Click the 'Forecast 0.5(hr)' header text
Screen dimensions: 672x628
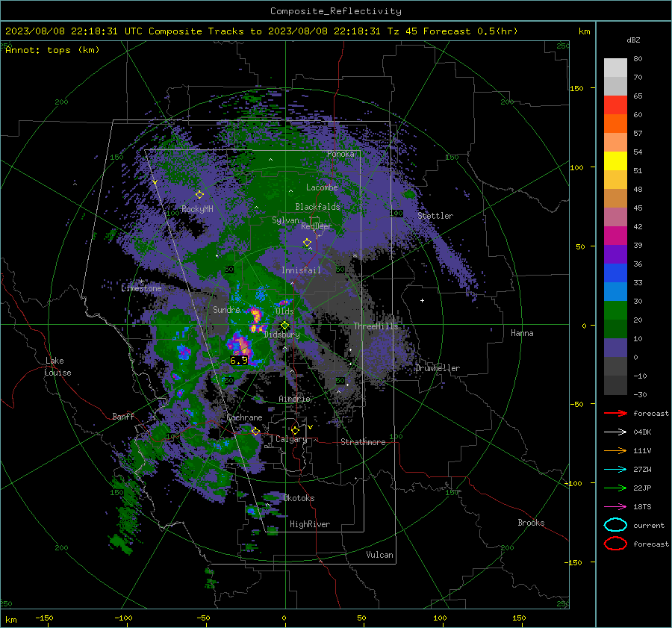click(x=470, y=31)
